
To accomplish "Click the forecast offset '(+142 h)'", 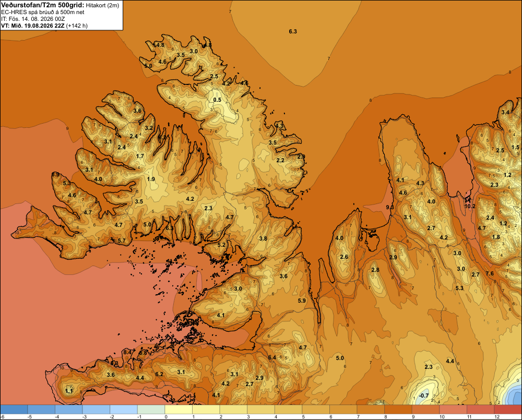I will pos(77,26).
